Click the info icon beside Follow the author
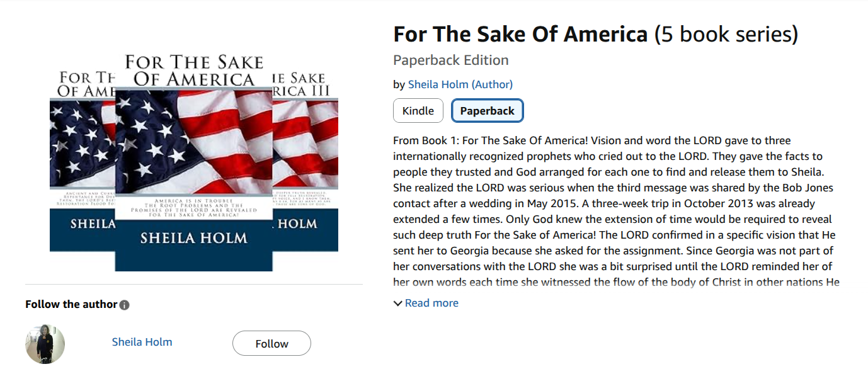 point(125,305)
